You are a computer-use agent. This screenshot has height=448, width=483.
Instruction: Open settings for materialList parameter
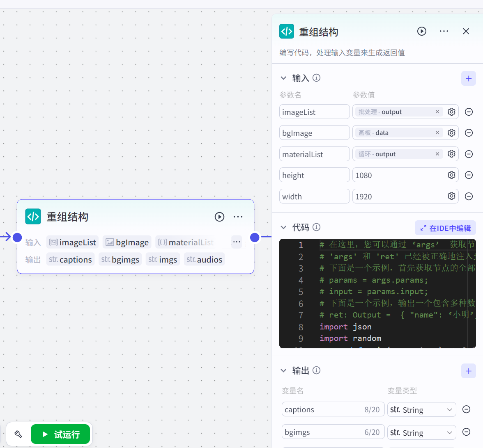(451, 154)
